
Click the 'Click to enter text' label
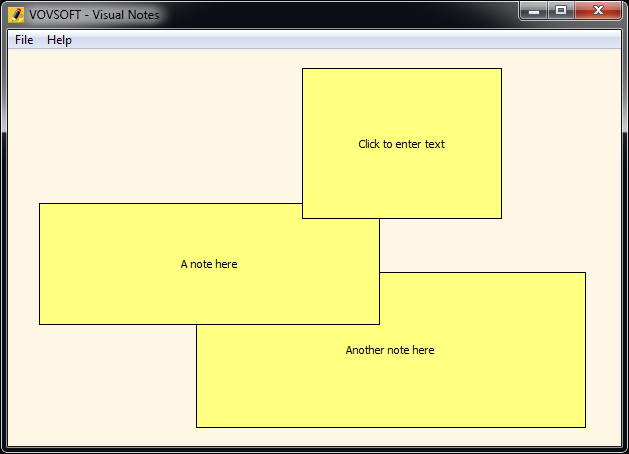tap(401, 144)
